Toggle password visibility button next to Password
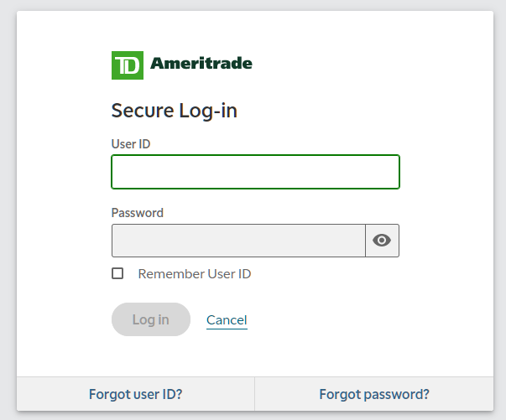The height and width of the screenshot is (420, 506). click(x=382, y=241)
